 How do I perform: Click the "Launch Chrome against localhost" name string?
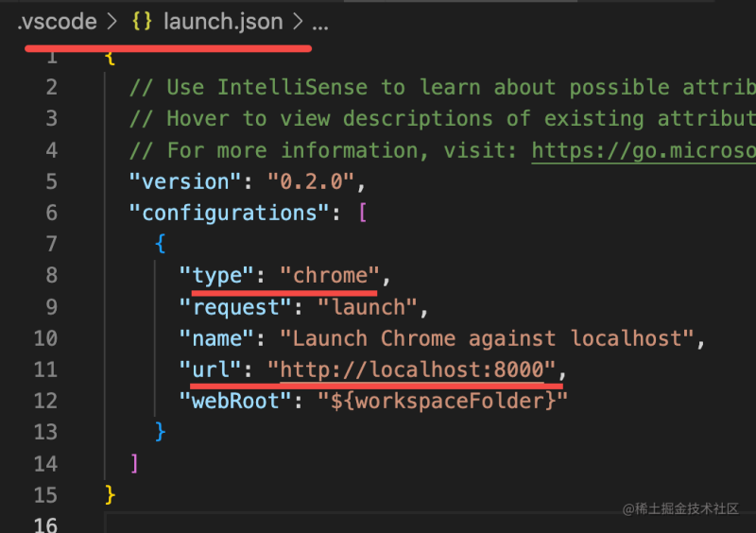(x=492, y=338)
